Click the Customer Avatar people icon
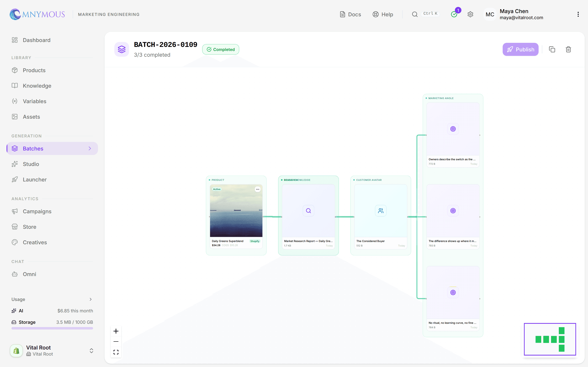588x367 pixels. [381, 210]
